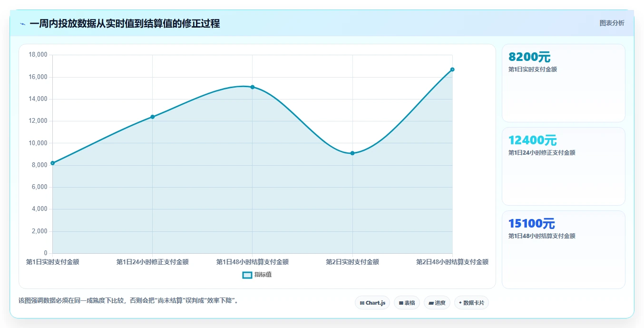644x328 pixels.
Task: Open the 15100元 data card
Action: [564, 249]
